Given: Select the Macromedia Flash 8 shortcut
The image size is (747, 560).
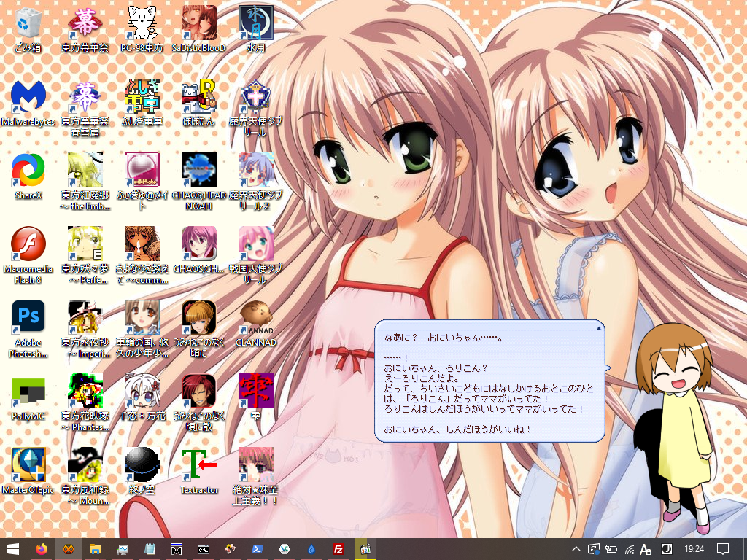Looking at the screenshot, I should coord(28,254).
